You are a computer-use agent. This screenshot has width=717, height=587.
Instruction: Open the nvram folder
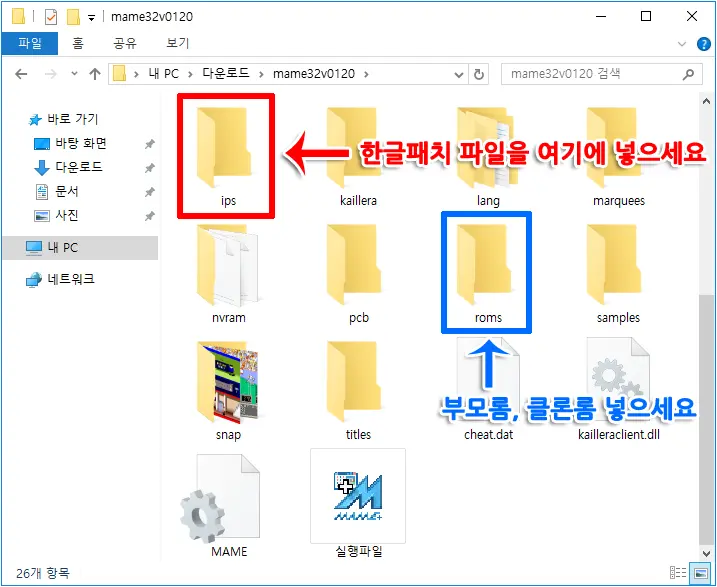(x=228, y=273)
